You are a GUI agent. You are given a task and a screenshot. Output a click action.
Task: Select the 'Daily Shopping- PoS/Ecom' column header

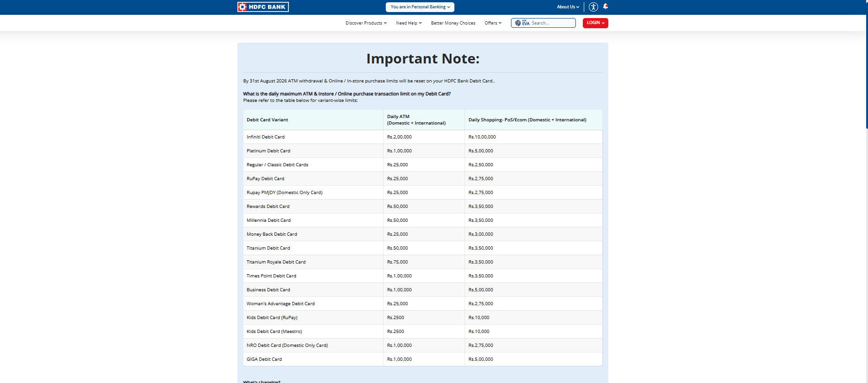(527, 120)
